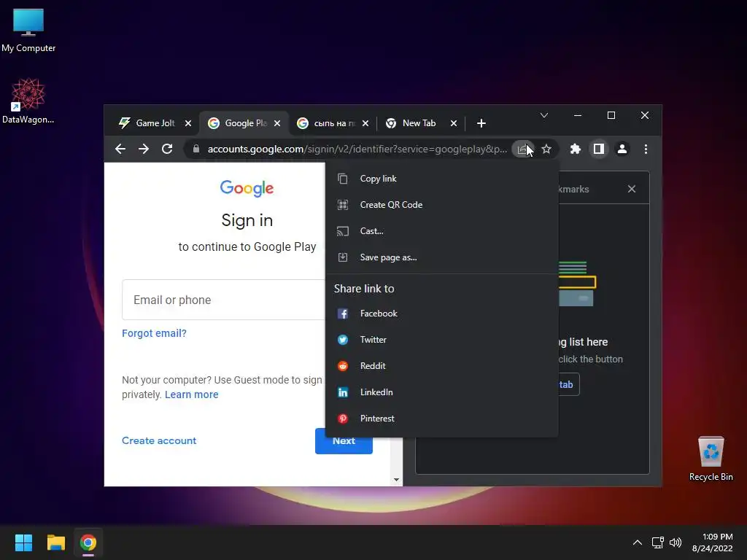Click the network tray icon
Viewport: 747px width, 560px height.
tap(658, 542)
